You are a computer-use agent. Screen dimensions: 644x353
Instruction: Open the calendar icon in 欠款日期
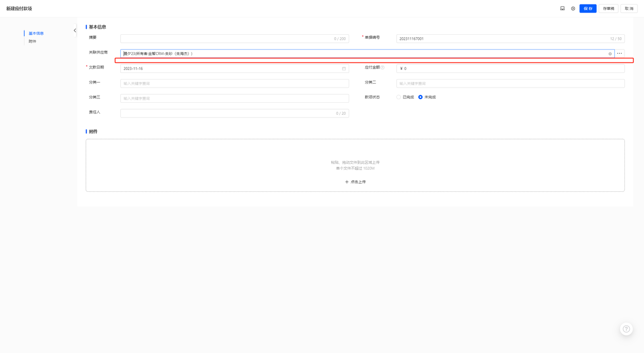[344, 68]
